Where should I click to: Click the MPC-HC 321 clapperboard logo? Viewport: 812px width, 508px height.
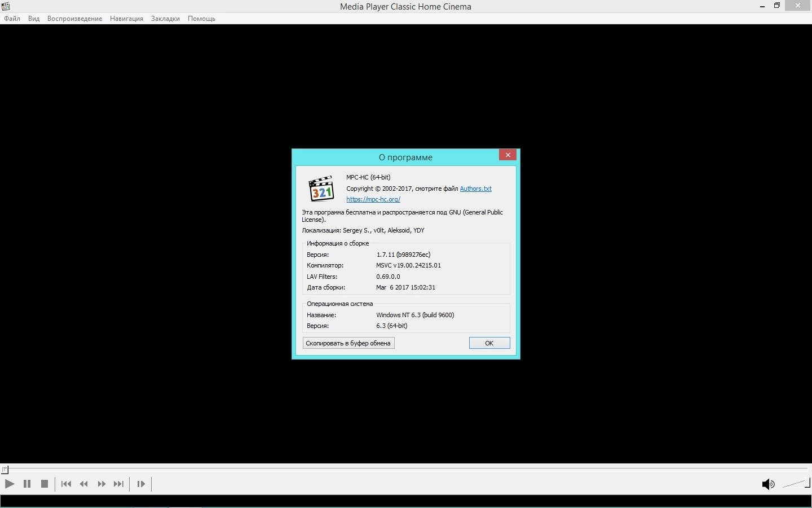(x=321, y=189)
